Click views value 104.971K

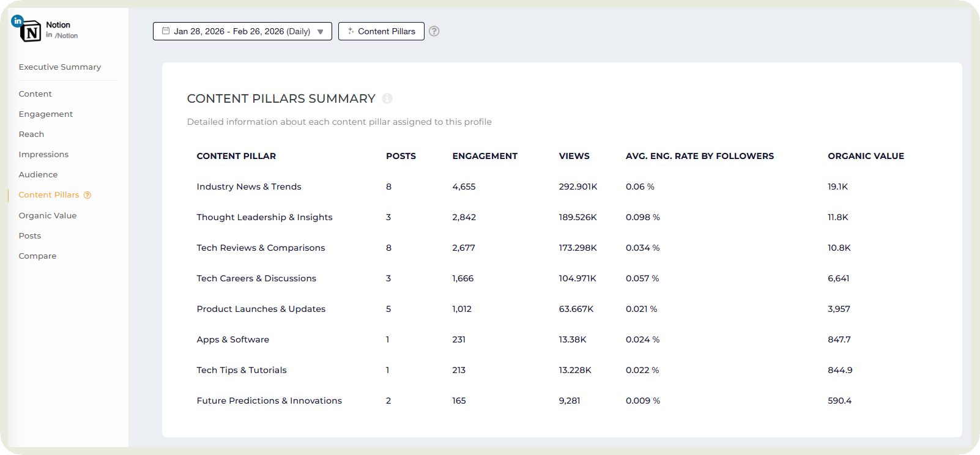(577, 278)
